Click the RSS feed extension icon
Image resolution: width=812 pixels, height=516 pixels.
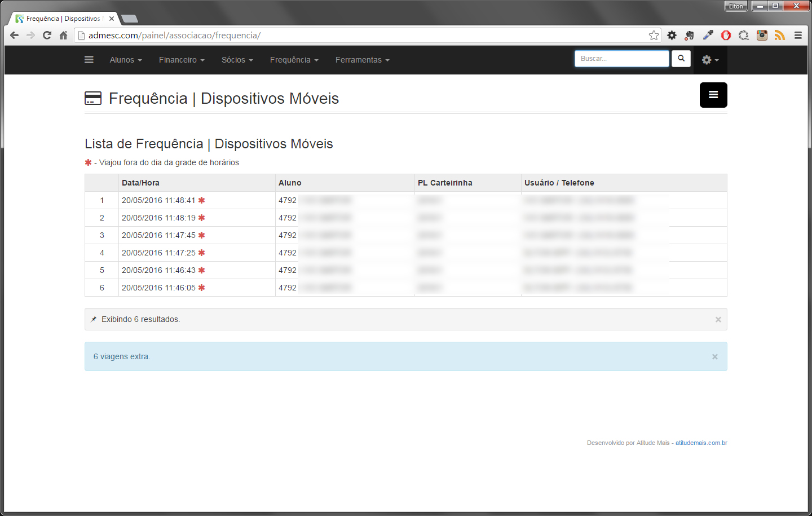pyautogui.click(x=780, y=36)
